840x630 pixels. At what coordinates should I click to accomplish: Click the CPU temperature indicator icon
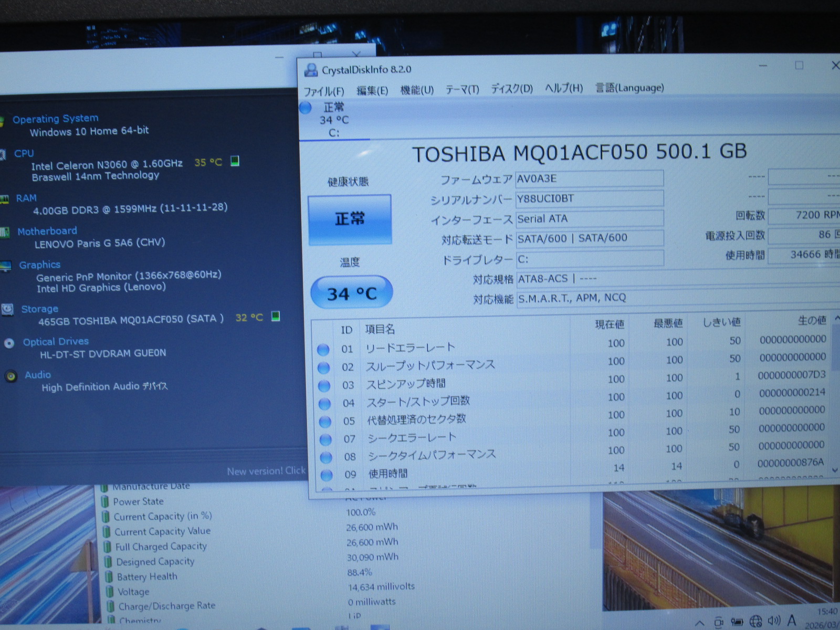[x=235, y=161]
